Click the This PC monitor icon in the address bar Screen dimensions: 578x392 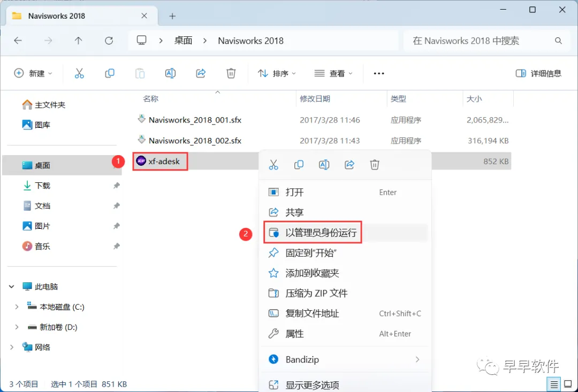click(x=141, y=40)
